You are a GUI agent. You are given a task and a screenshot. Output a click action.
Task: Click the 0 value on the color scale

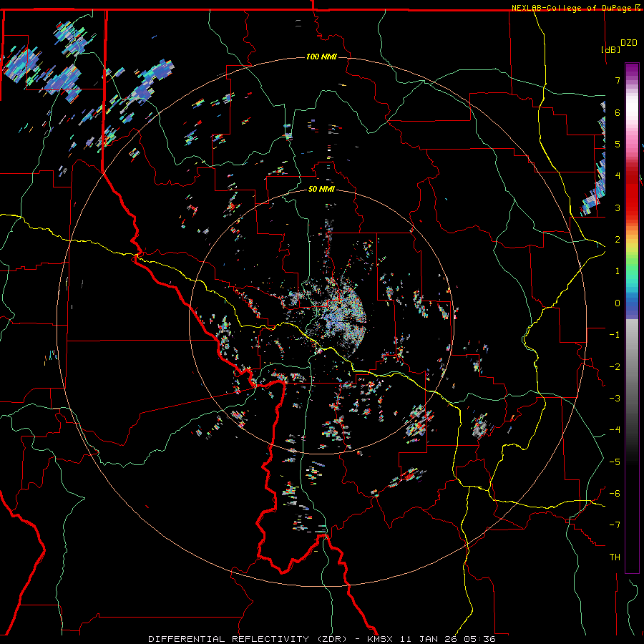618,303
